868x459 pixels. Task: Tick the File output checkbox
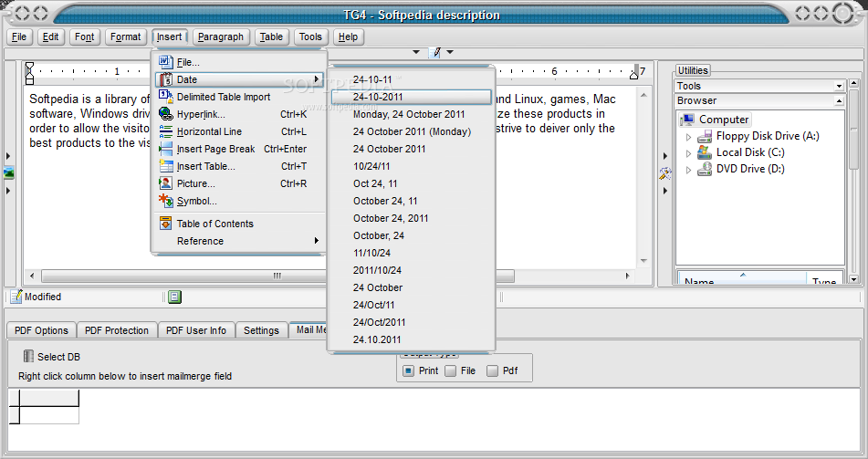451,370
